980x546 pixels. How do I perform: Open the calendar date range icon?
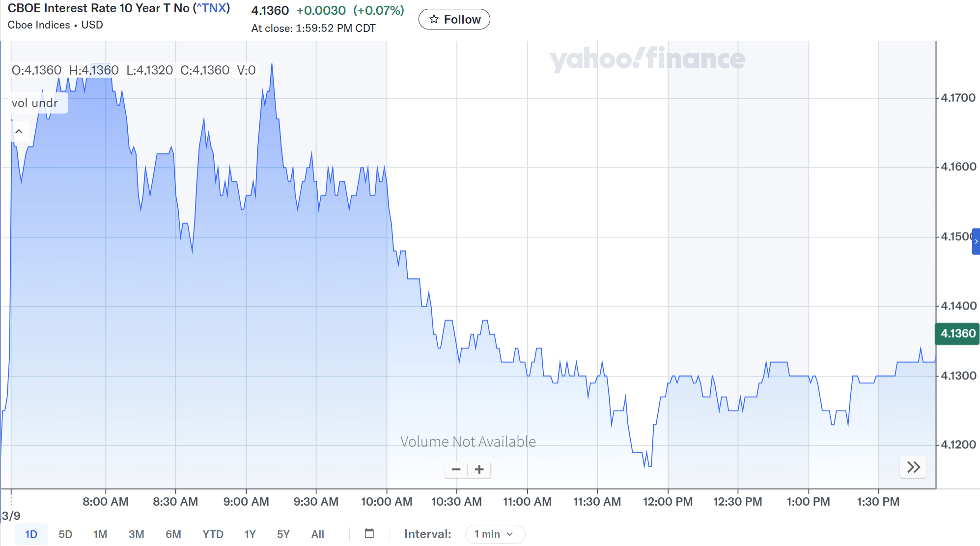click(369, 534)
